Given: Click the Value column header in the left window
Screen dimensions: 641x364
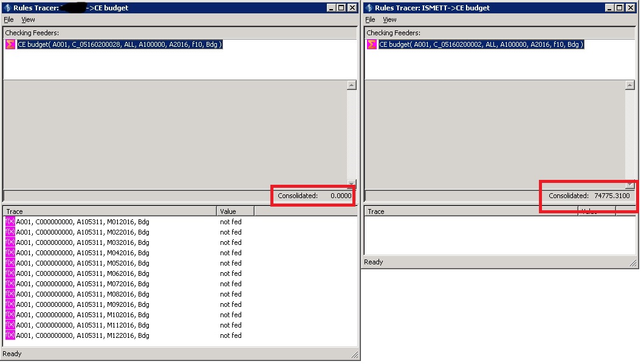Looking at the screenshot, I should pos(235,211).
